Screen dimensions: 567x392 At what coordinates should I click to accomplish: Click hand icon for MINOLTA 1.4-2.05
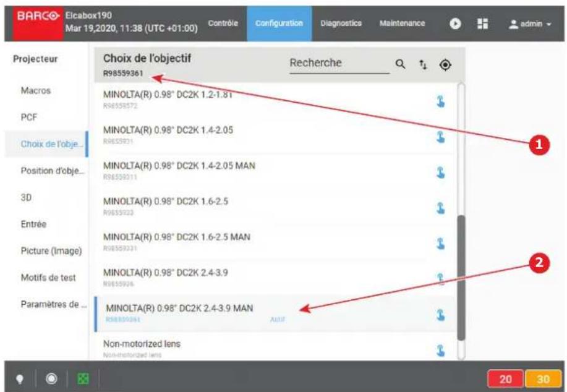point(440,137)
